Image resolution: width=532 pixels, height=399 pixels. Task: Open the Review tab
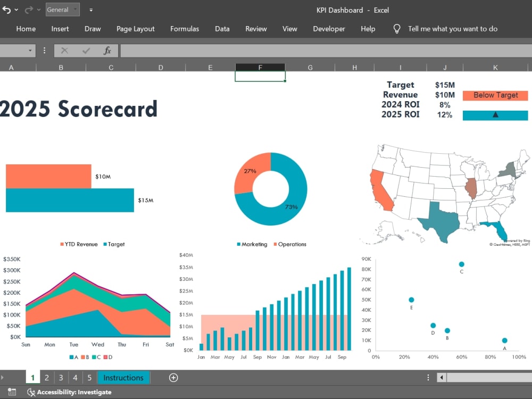click(256, 29)
